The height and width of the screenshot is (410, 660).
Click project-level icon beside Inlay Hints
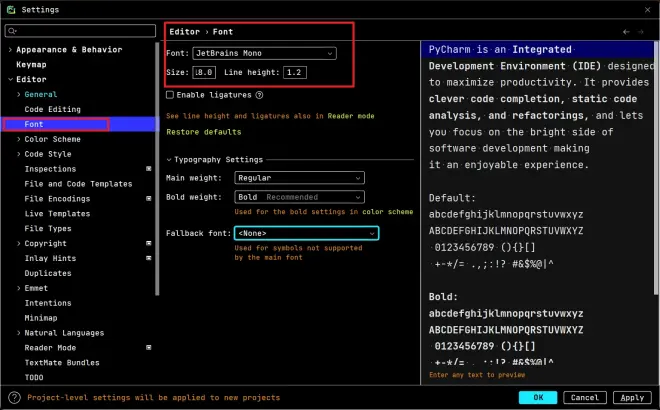tap(149, 258)
